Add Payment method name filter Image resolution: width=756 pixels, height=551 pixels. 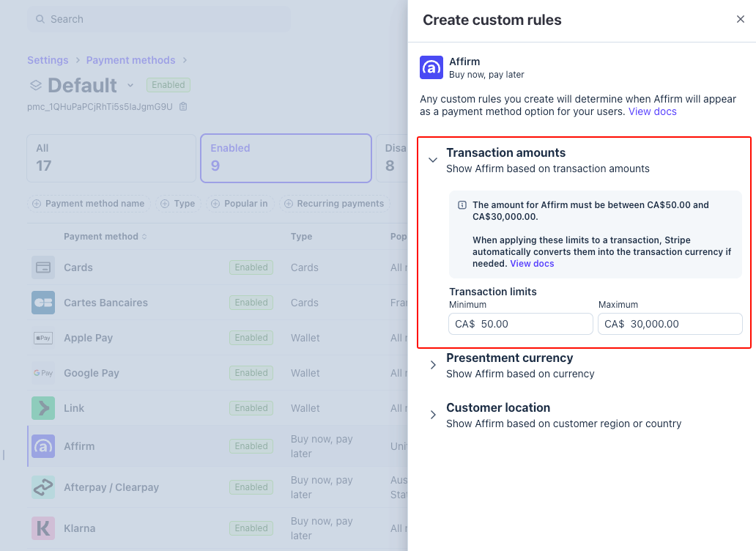click(x=89, y=204)
